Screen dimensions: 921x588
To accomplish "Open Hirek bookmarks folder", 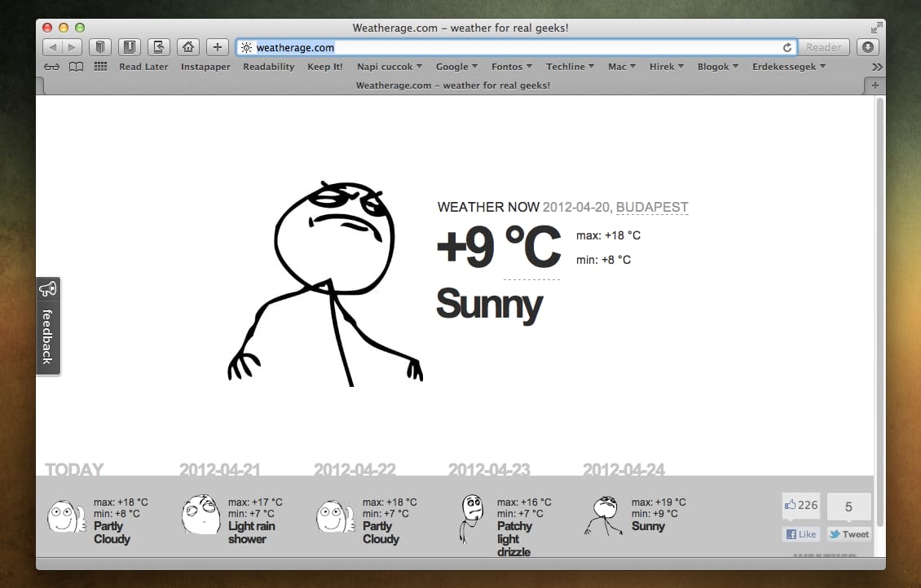I will click(666, 67).
